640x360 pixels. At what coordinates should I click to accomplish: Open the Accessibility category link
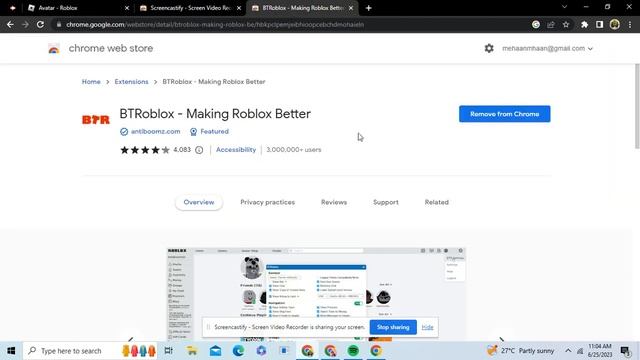click(x=236, y=150)
